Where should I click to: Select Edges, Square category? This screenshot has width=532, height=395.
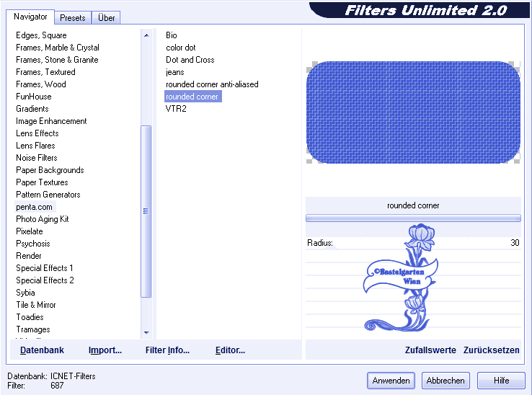pyautogui.click(x=41, y=35)
